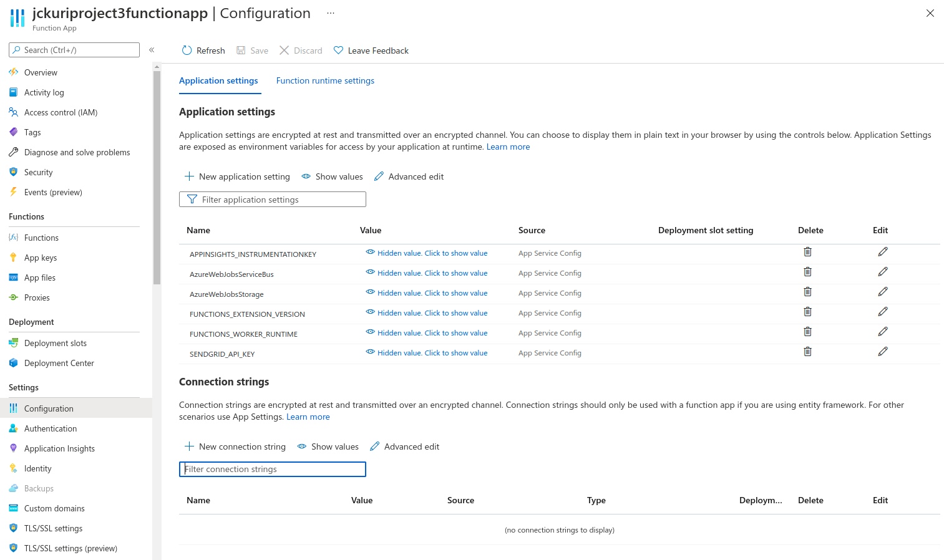Viewport: 944px width, 560px height.
Task: Focus the Filter application settings field
Action: click(x=273, y=200)
